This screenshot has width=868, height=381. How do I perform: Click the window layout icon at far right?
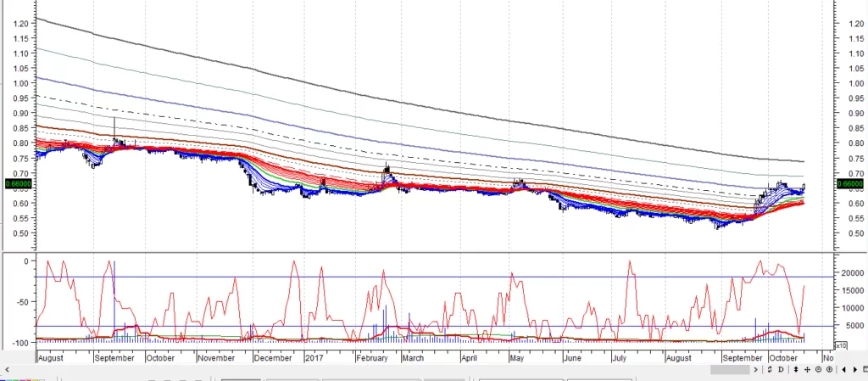point(865,369)
